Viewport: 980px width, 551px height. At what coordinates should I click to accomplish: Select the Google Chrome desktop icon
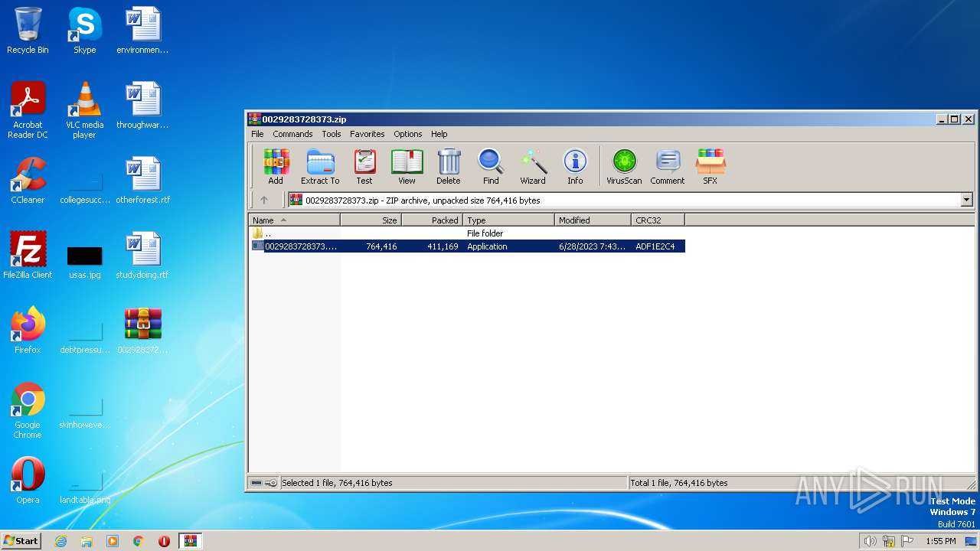[x=28, y=410]
